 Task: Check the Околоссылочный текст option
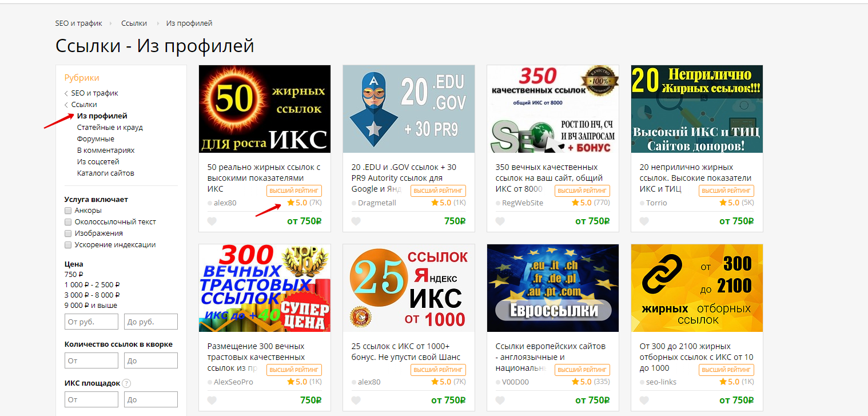[x=68, y=222]
